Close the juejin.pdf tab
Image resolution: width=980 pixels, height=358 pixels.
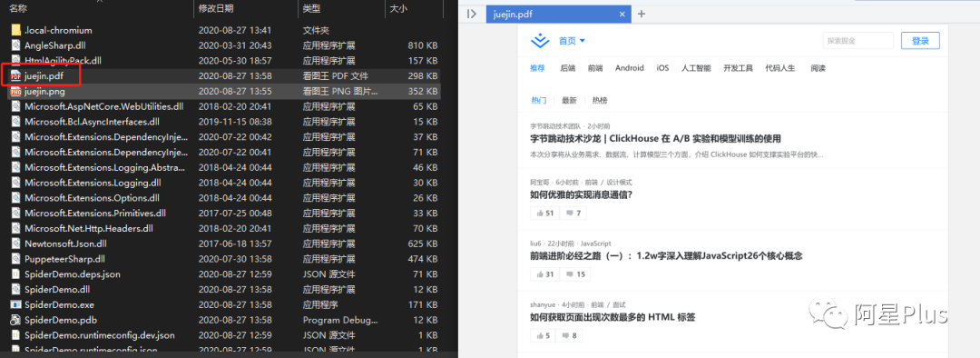click(x=622, y=14)
